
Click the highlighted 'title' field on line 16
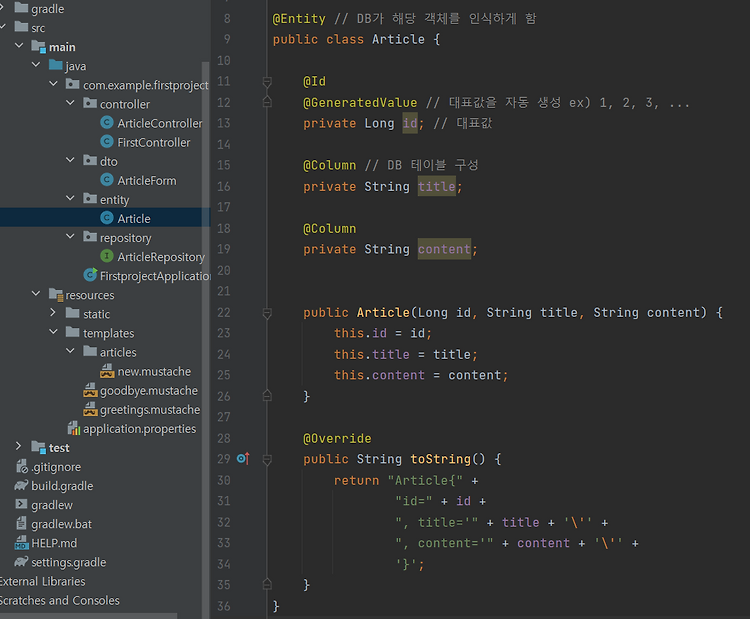pos(437,187)
